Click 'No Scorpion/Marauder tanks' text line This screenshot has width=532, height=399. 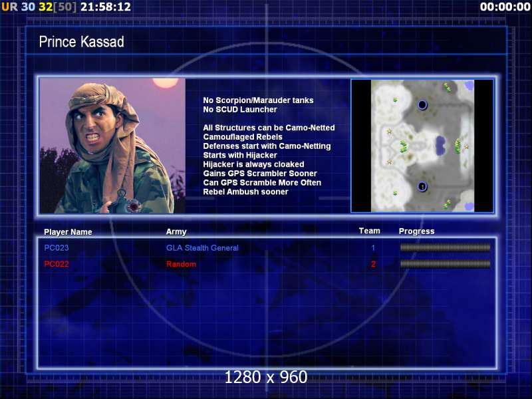click(258, 100)
